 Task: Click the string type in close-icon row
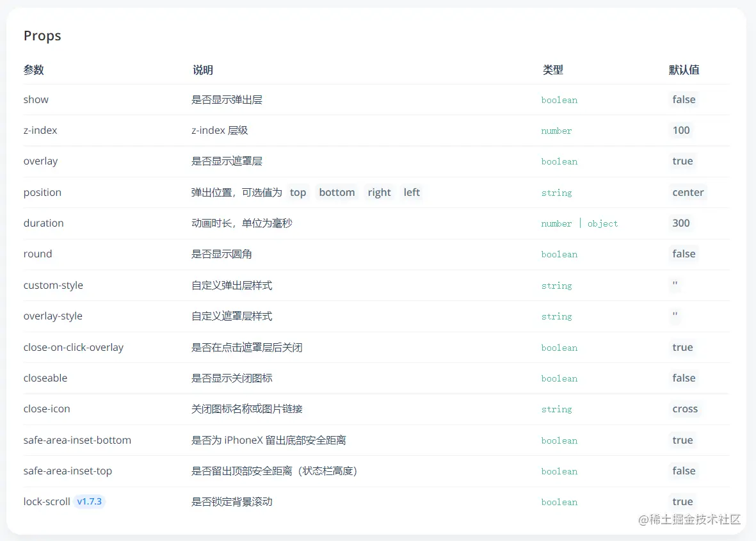tap(556, 409)
